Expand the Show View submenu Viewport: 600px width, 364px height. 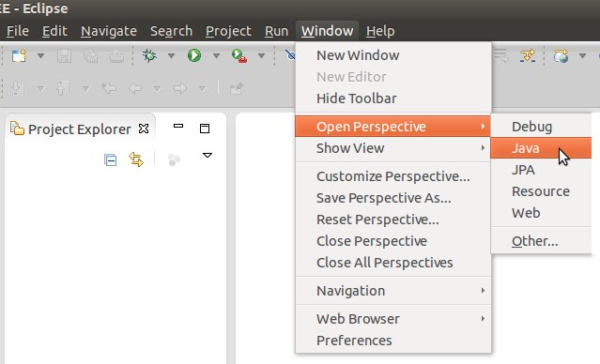(393, 148)
